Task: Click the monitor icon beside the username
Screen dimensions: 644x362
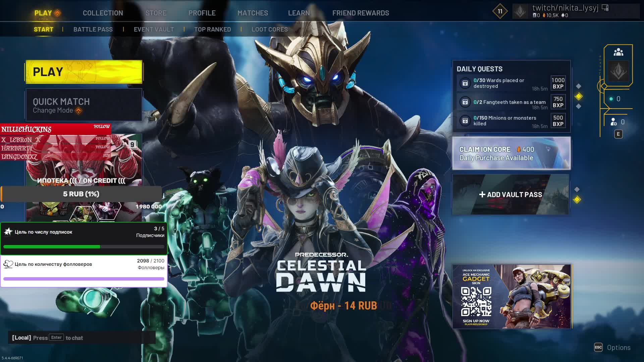Action: [605, 8]
